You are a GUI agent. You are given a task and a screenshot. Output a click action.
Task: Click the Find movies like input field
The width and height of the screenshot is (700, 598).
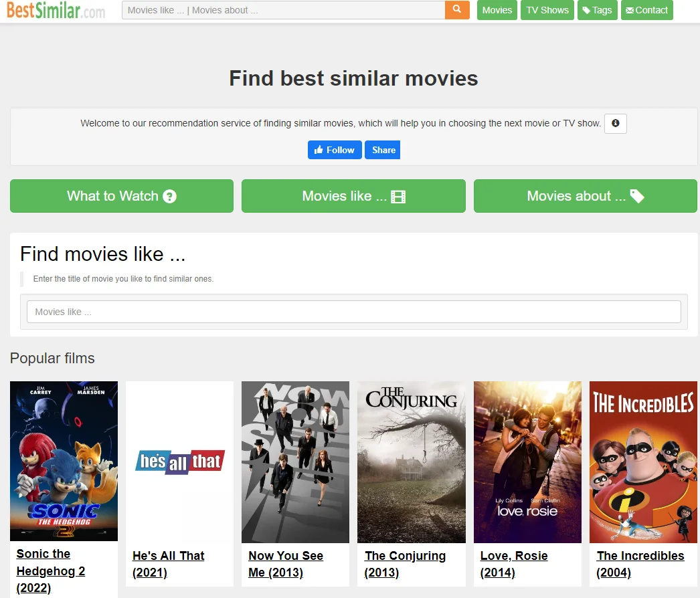pyautogui.click(x=353, y=312)
